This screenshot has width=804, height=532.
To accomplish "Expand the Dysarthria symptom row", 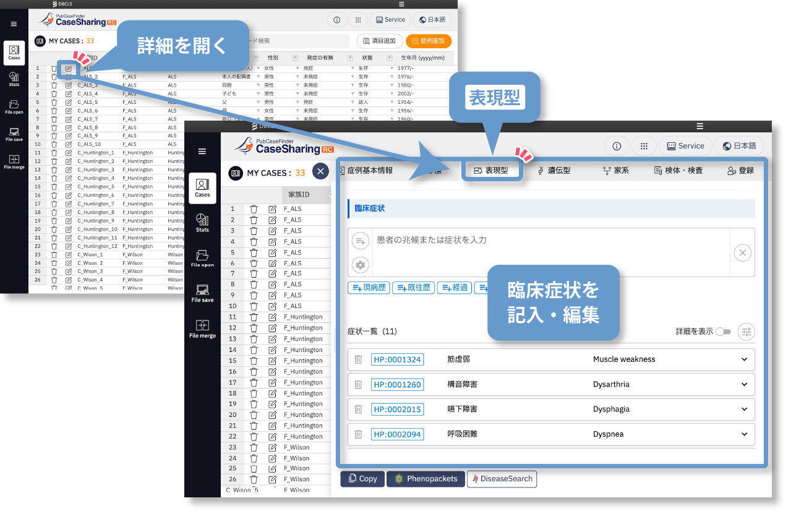I will tap(744, 384).
